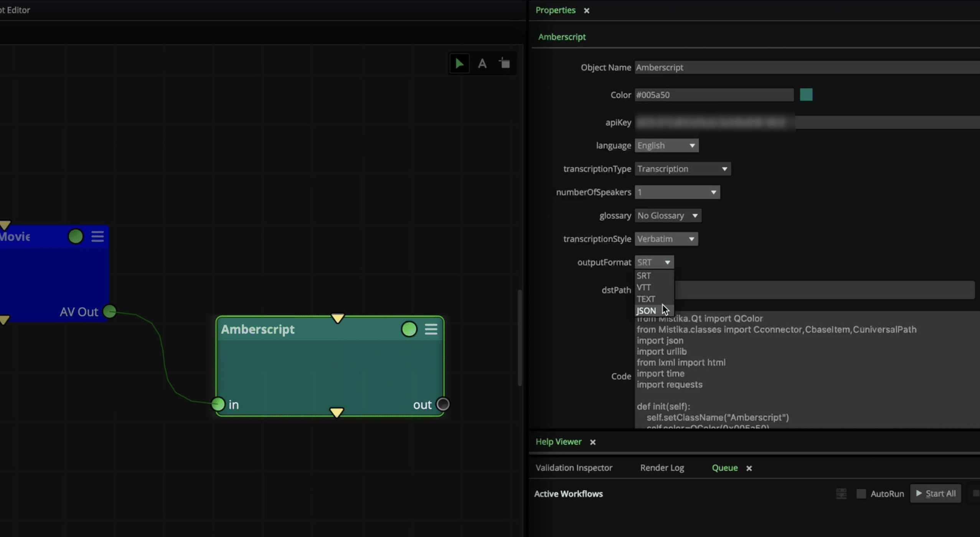Open the language dropdown
Image resolution: width=980 pixels, height=537 pixels.
tap(667, 145)
